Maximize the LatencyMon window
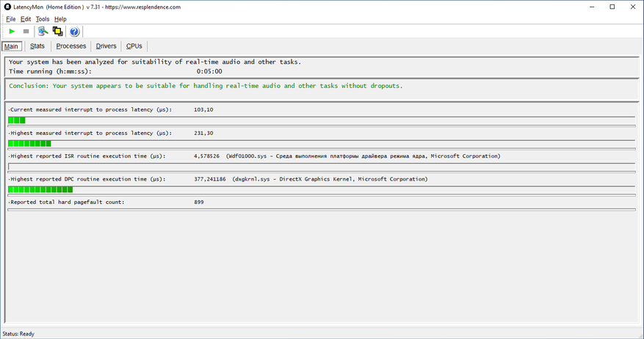 tap(612, 7)
